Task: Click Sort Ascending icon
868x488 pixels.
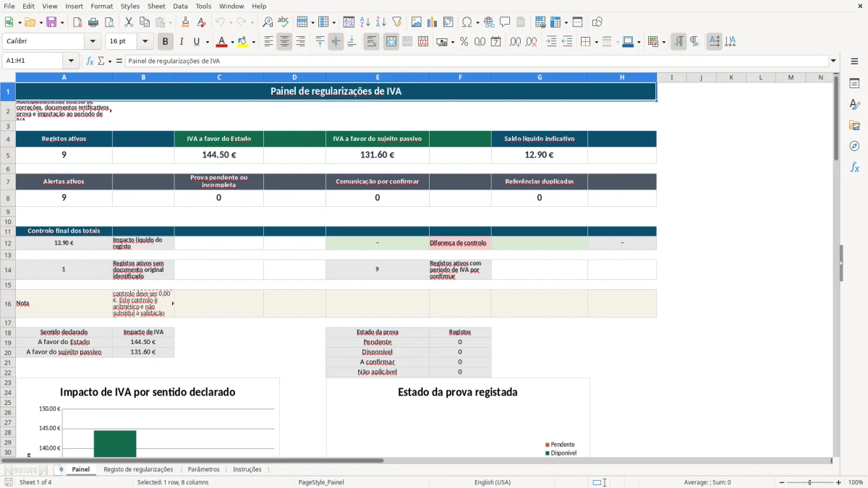Action: pyautogui.click(x=365, y=22)
